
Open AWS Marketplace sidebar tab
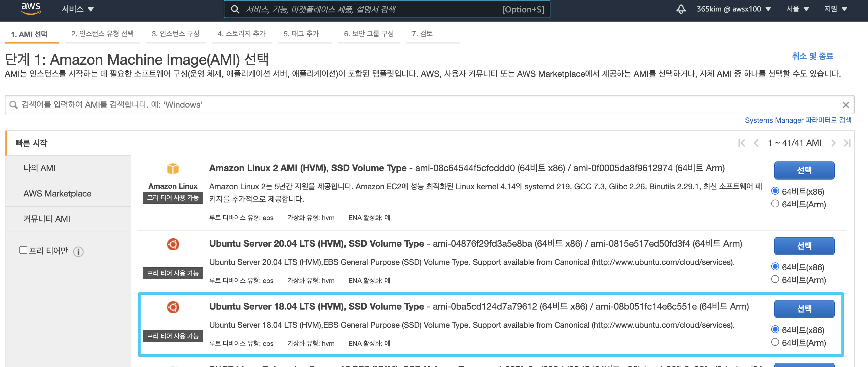(57, 193)
